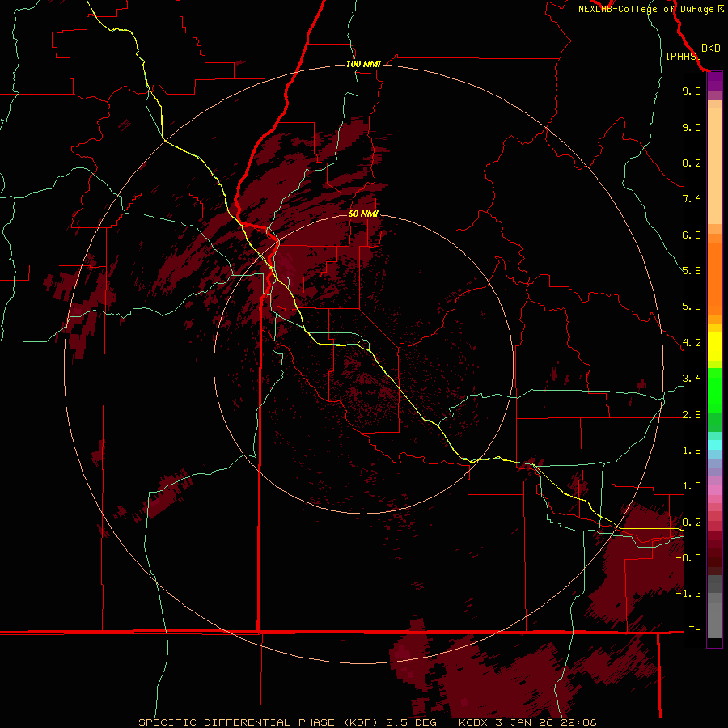Click the 100 NMI range ring label
Screen dimensions: 728x728
pyautogui.click(x=363, y=64)
